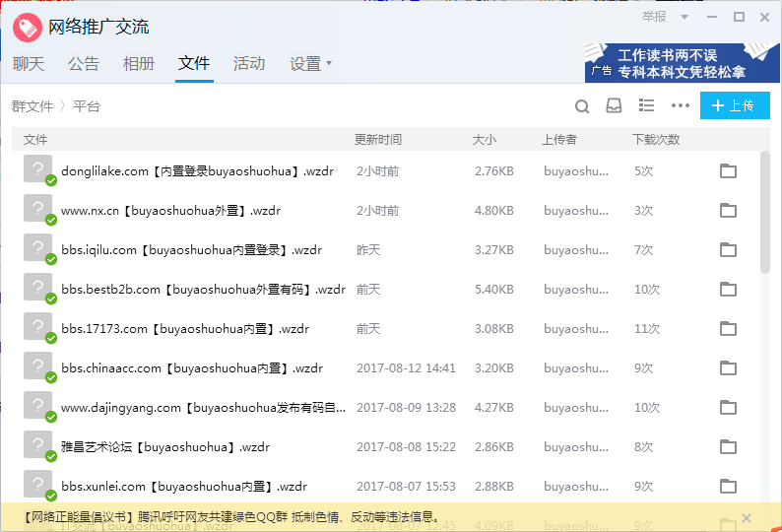This screenshot has height=532, width=782.
Task: Click file type icon of bbs.xunlei.com file
Action: [37, 485]
